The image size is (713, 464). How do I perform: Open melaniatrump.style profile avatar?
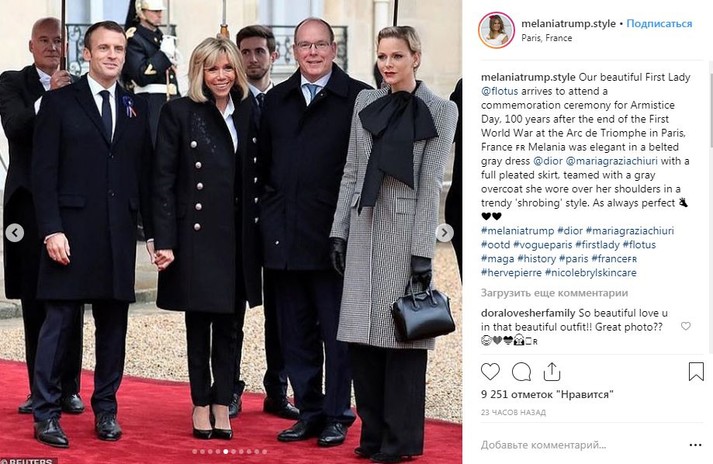click(x=497, y=30)
